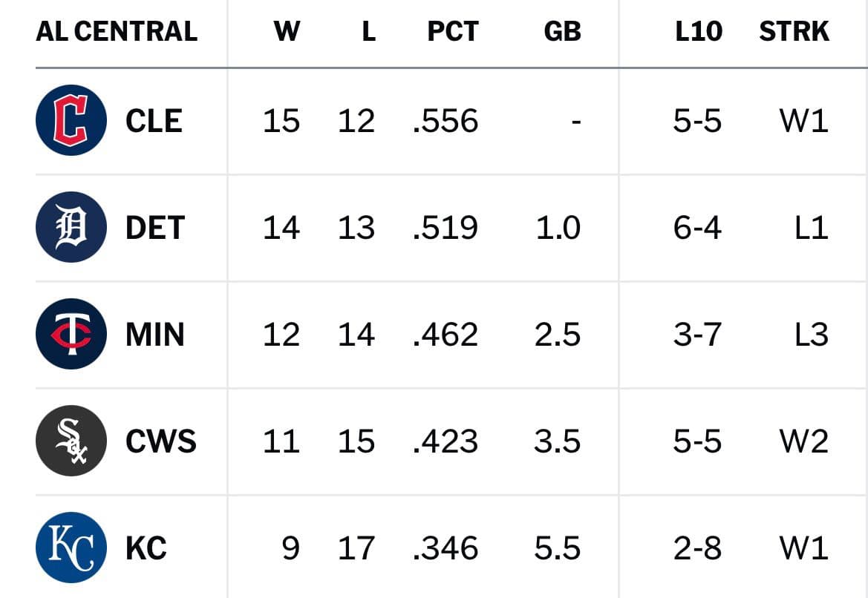
Task: Sort by L10 column header
Action: point(699,31)
